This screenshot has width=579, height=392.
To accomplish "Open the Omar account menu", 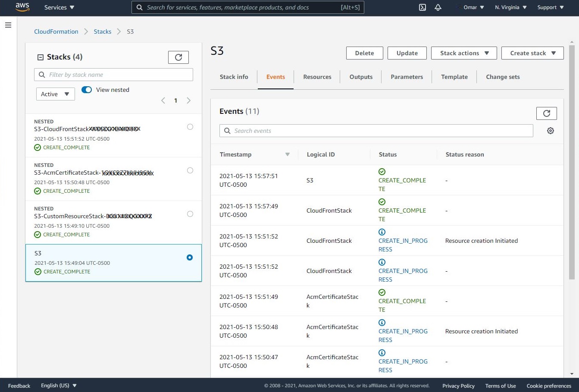I will (x=473, y=7).
